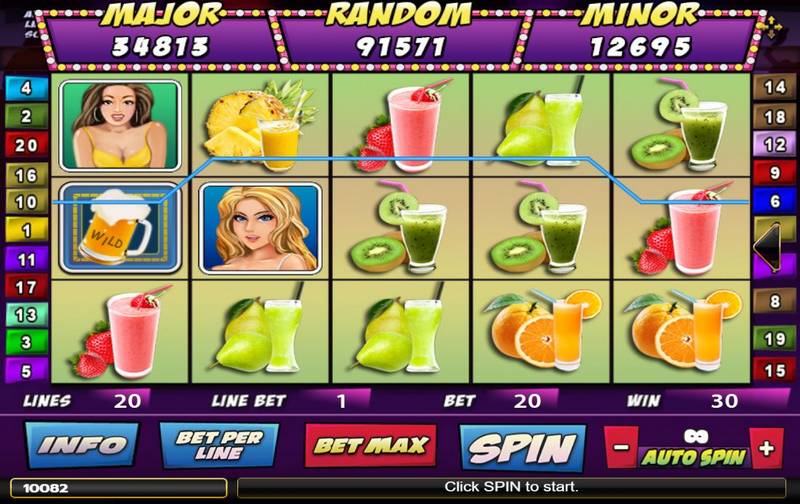Click the fullscreen arrows icon top right

pyautogui.click(x=769, y=26)
